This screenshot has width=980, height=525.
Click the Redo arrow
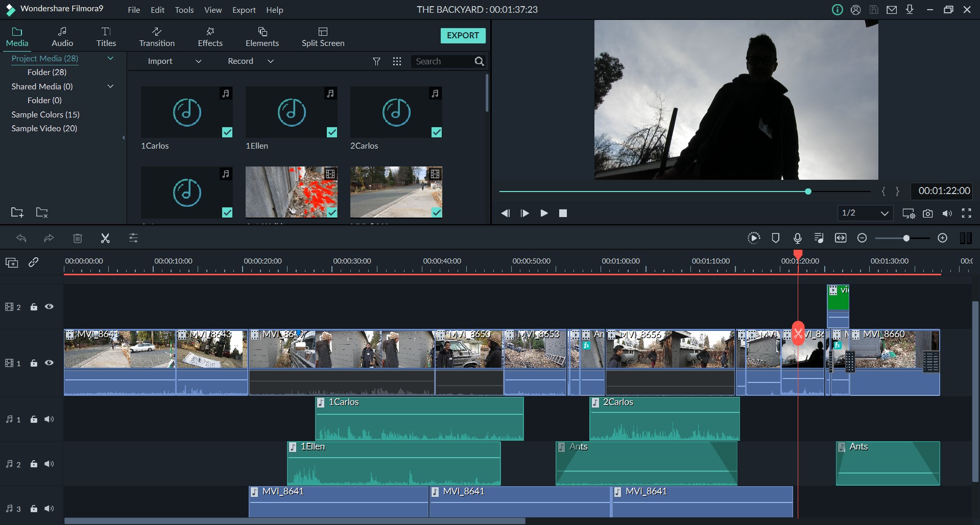click(49, 238)
